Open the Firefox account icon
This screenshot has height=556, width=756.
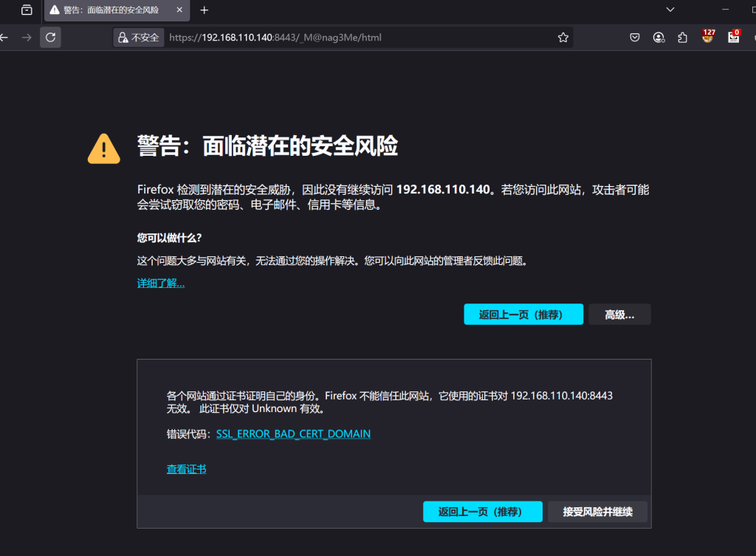click(659, 37)
